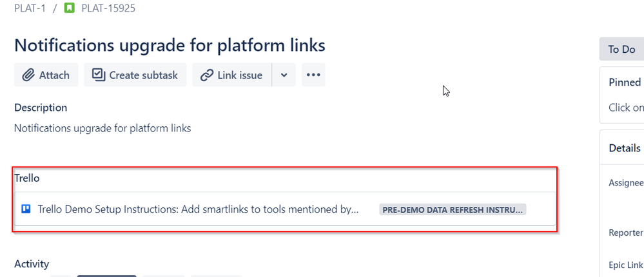Click the description text to edit

[x=102, y=128]
